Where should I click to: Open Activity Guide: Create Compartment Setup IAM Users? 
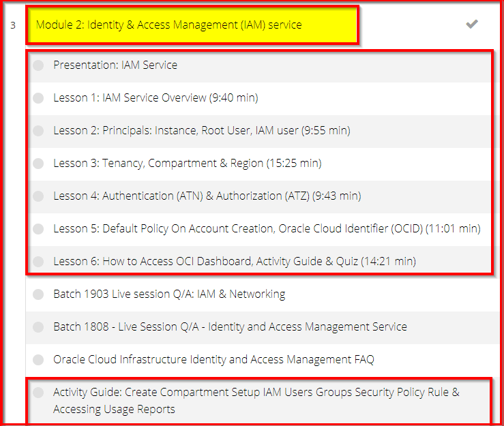click(256, 401)
